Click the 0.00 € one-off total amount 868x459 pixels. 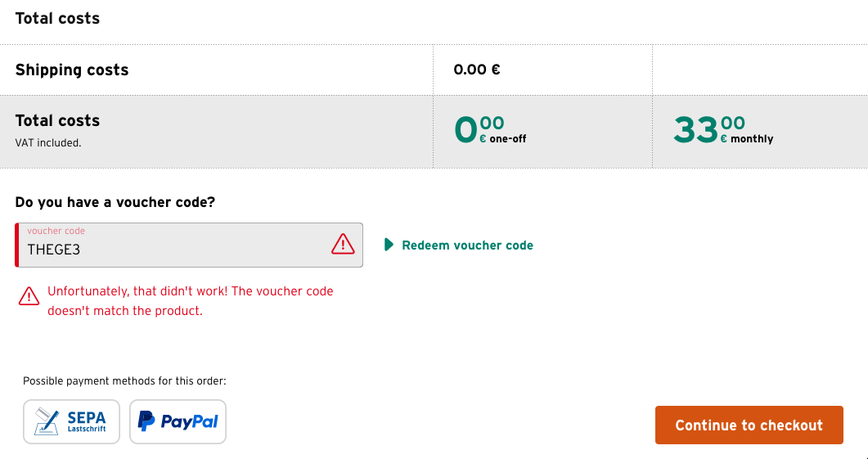[490, 131]
